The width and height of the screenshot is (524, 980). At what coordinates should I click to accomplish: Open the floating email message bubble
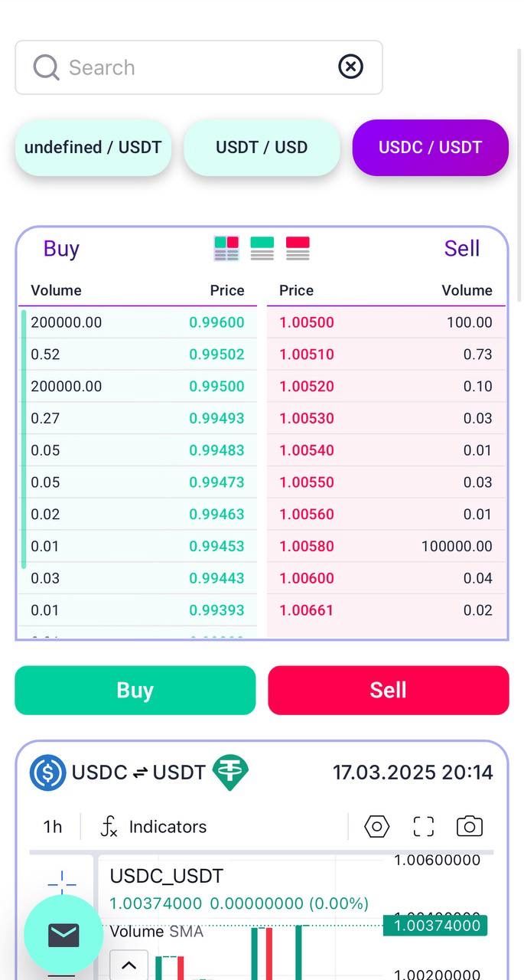click(x=63, y=934)
